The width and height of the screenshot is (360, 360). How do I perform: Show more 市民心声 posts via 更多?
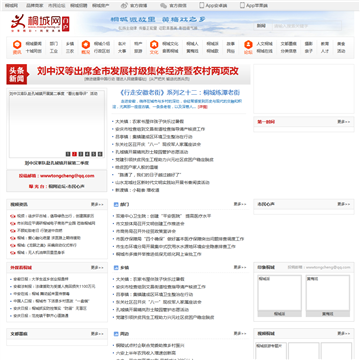pyautogui.click(x=344, y=204)
